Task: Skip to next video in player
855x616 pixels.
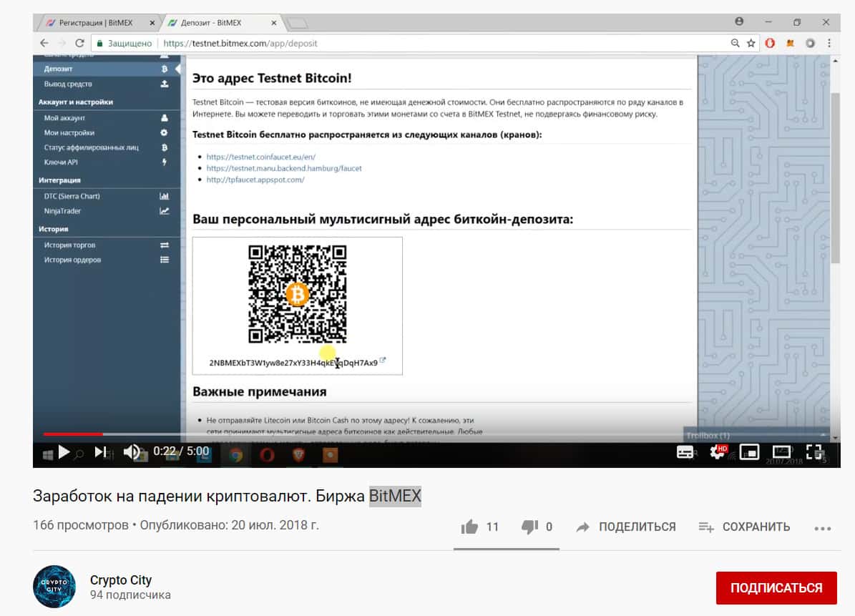Action: tap(100, 452)
